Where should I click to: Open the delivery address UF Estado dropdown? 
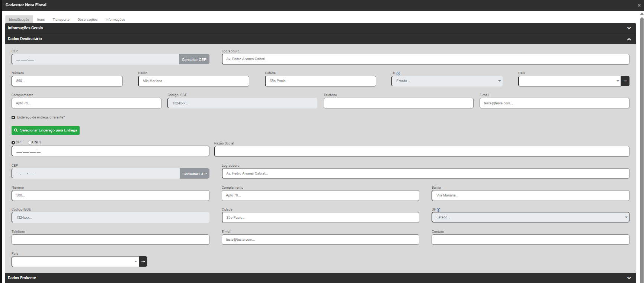pos(530,217)
